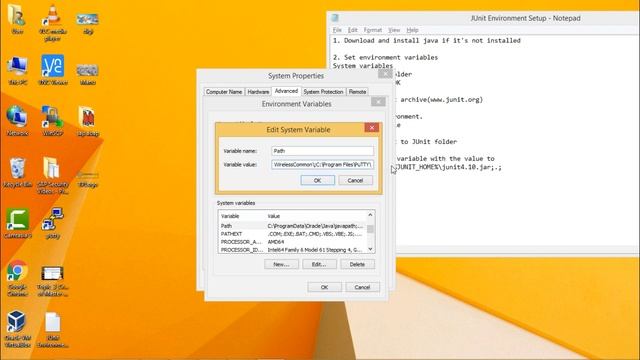Click the Notepad title bar icon
Image resolution: width=640 pixels, height=360 pixels.
coord(335,18)
